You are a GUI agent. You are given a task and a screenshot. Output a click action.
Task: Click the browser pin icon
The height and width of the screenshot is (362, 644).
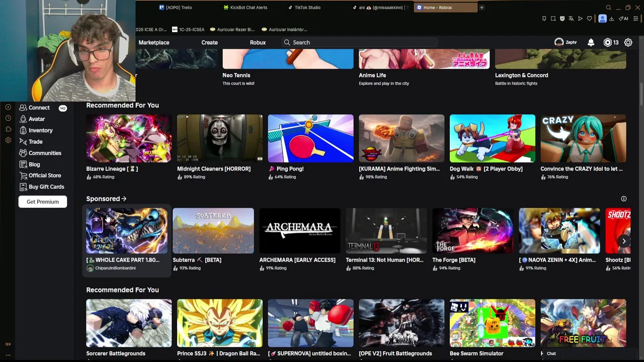544,19
